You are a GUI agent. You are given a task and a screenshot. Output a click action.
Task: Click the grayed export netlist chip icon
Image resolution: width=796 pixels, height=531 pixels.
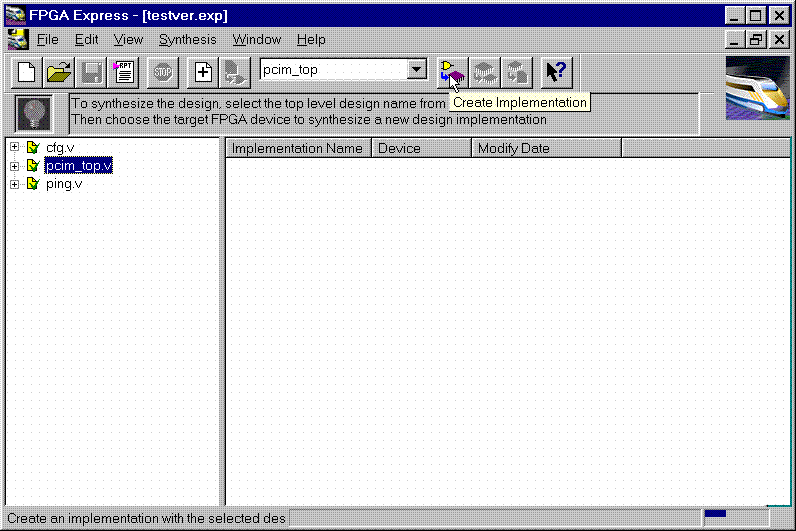(x=517, y=72)
